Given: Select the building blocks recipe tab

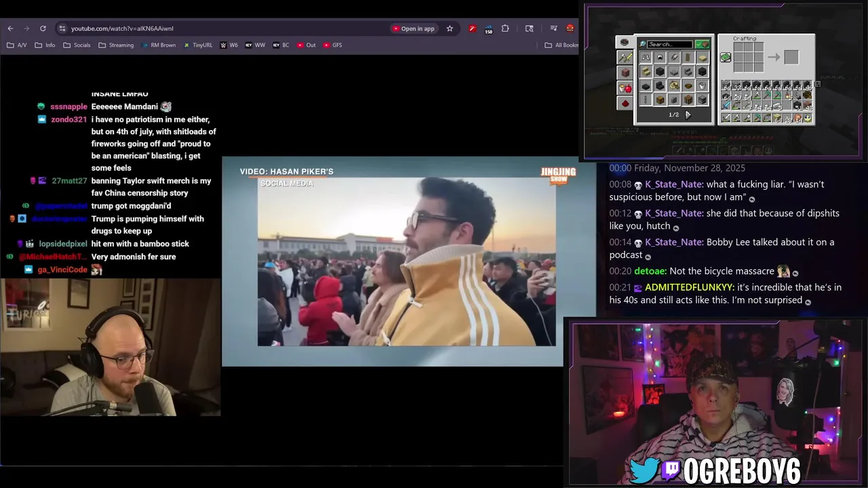Looking at the screenshot, I should (625, 73).
